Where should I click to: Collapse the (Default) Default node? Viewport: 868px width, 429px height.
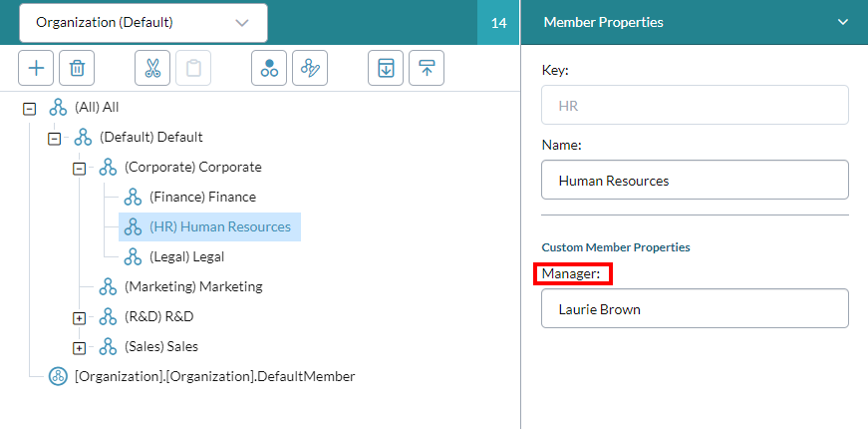(x=54, y=139)
